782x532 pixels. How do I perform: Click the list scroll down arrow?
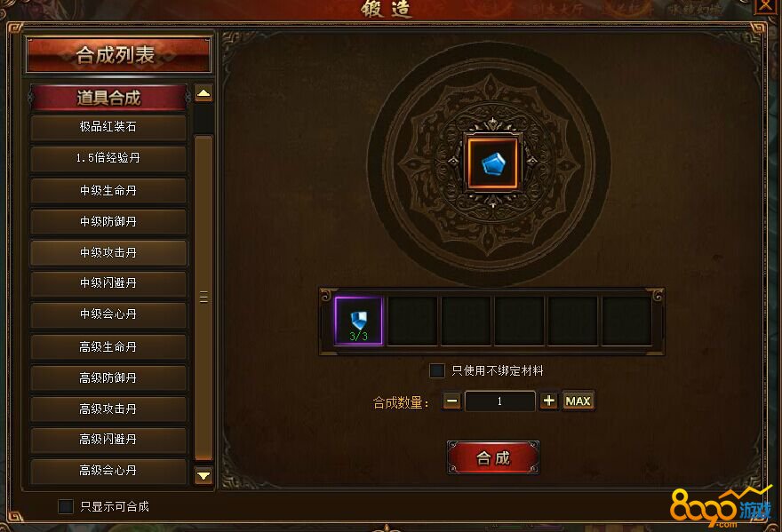pos(203,476)
